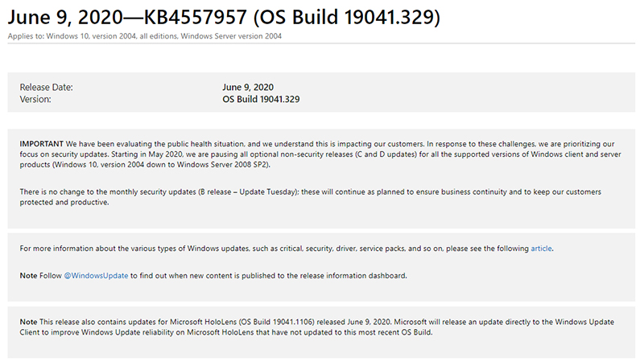This screenshot has height=362, width=644.
Task: Click the bold "OS Build 19041.329" version value
Action: (261, 99)
